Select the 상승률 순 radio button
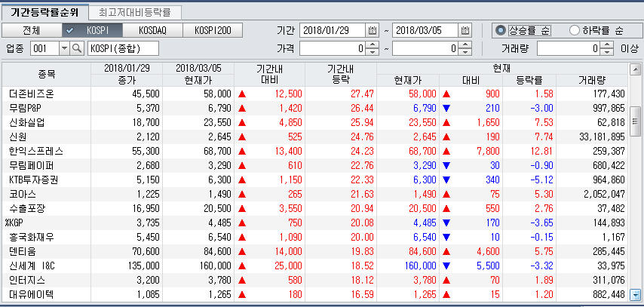 [500, 30]
